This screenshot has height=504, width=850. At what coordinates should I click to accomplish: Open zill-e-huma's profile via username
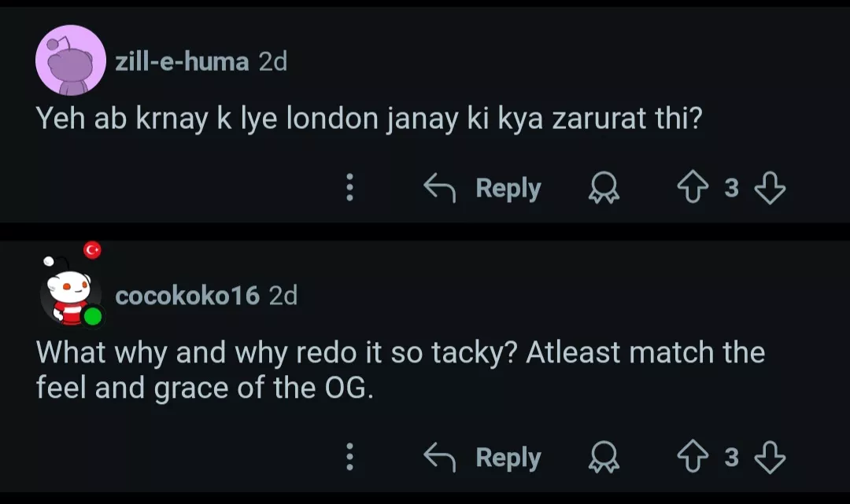pyautogui.click(x=182, y=61)
